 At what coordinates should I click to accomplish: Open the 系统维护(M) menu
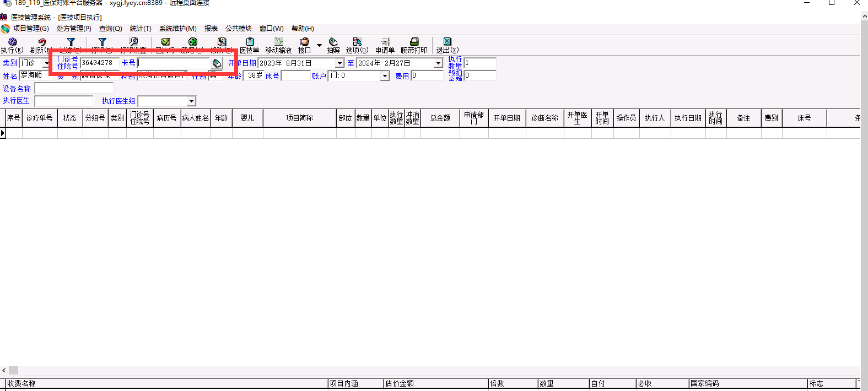click(177, 29)
